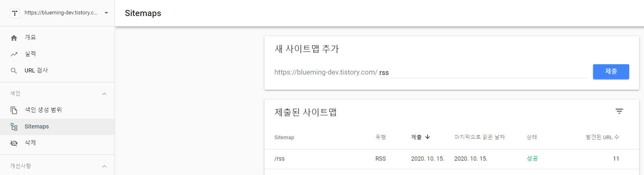Click the Sitemaps tree icon

14,127
